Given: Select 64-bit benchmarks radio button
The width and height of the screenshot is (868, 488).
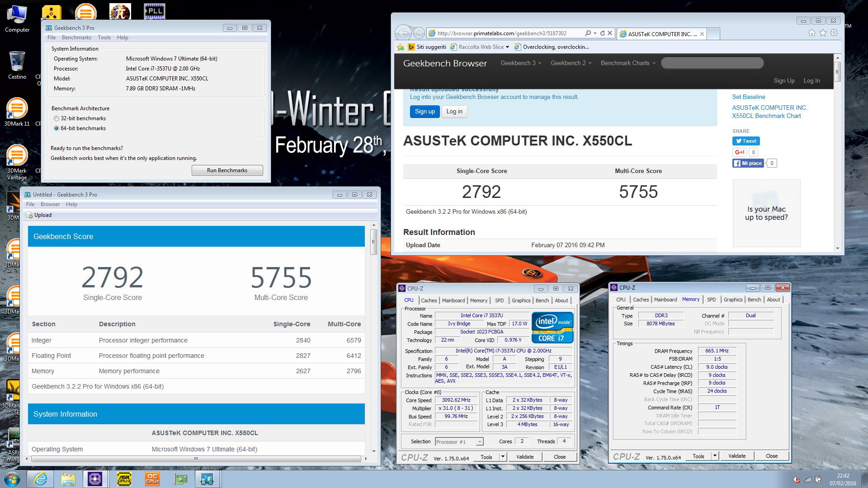Looking at the screenshot, I should [x=57, y=128].
